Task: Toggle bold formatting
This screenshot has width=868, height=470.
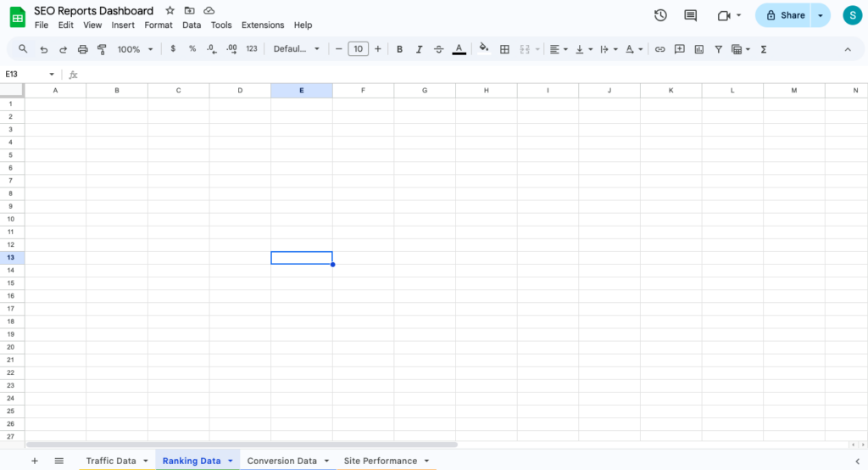Action: point(399,49)
